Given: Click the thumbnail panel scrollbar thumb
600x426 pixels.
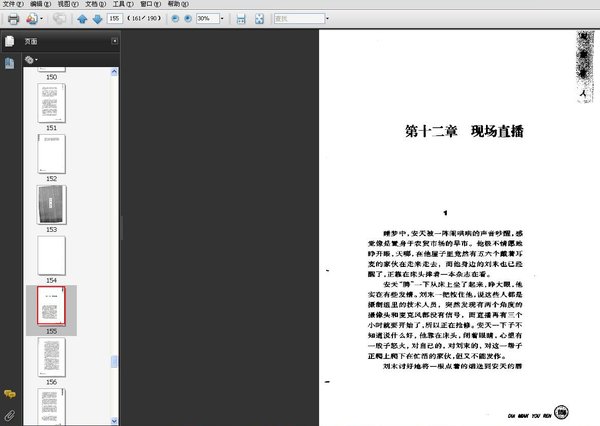Looking at the screenshot, I should 114,362.
